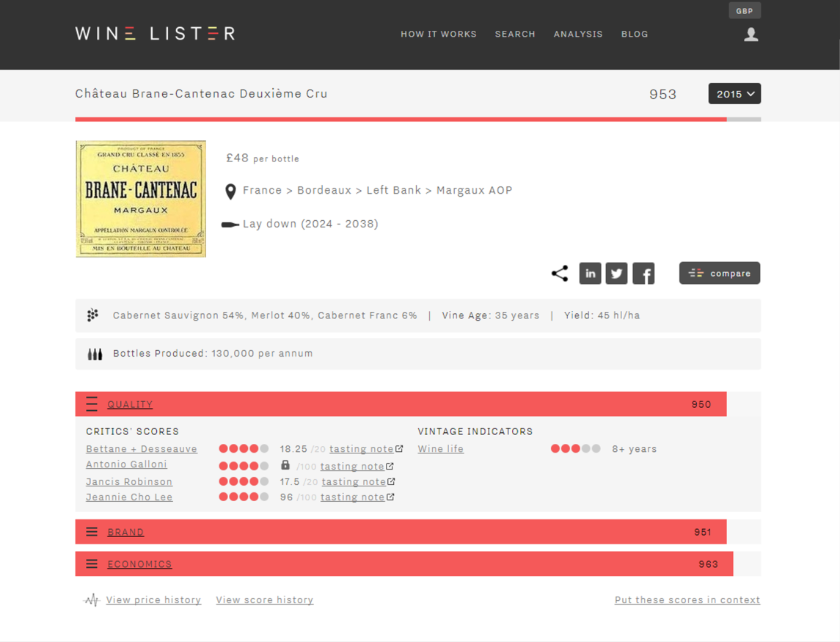Click the Brand section hamburger icon
Screen dimensions: 840x642
92,532
